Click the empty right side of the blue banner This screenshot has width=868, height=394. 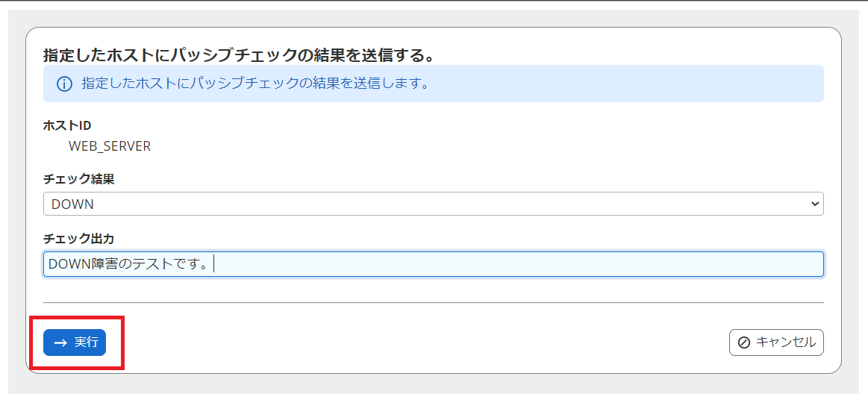[672, 84]
